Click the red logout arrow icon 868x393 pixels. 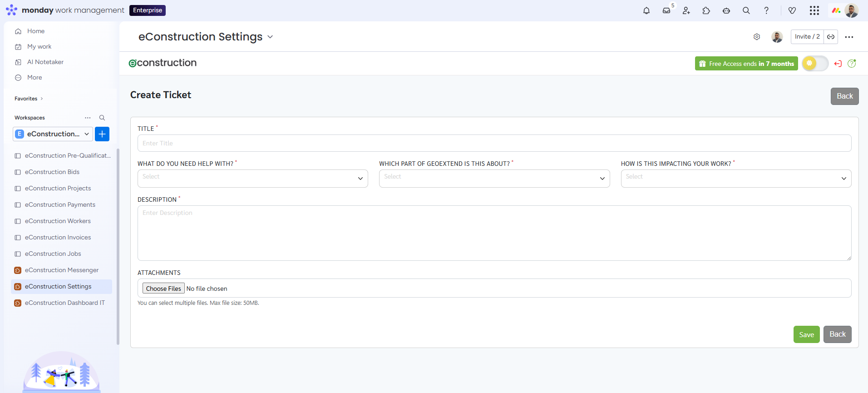[838, 64]
